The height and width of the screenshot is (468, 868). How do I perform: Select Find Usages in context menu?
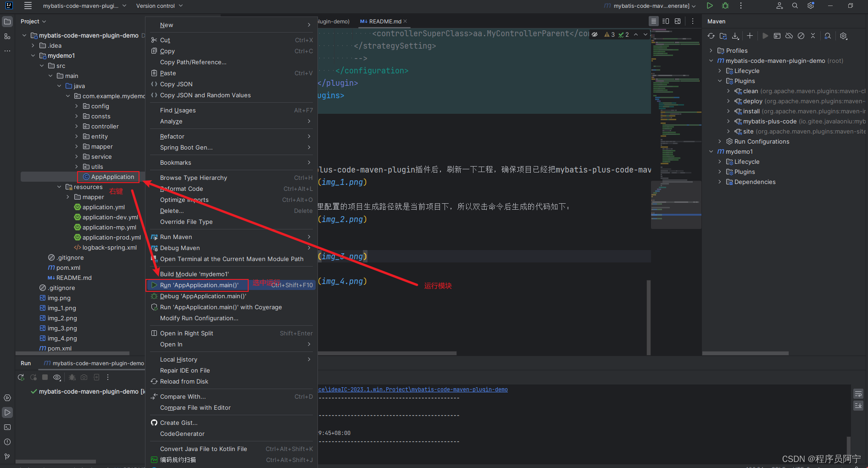[232, 110]
